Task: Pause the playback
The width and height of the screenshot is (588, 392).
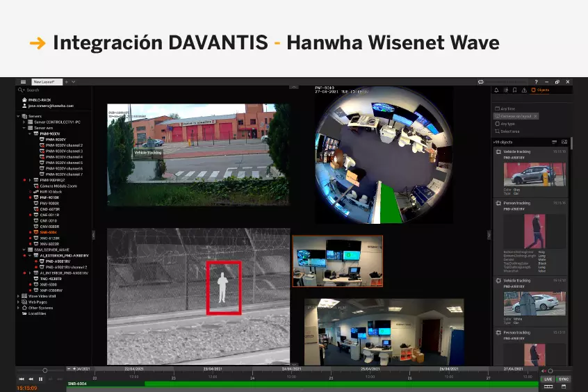Action: (x=40, y=379)
